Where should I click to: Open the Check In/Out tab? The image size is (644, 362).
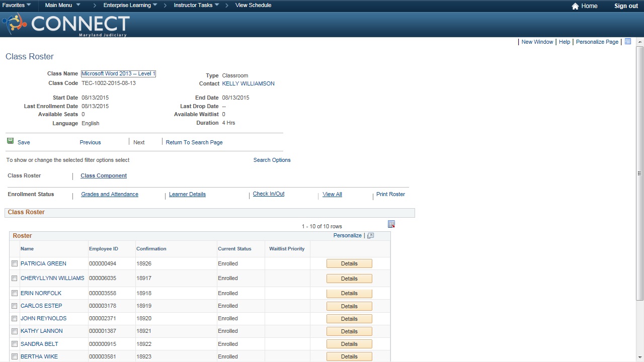269,194
